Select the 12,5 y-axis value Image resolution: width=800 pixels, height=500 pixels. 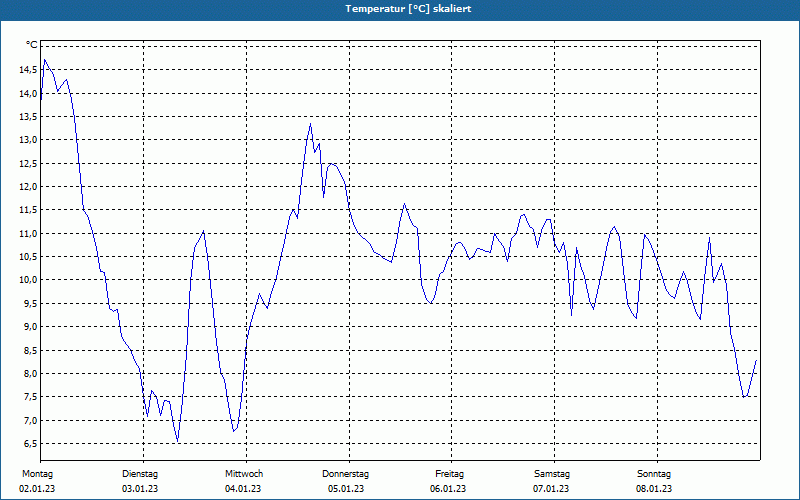(x=28, y=163)
